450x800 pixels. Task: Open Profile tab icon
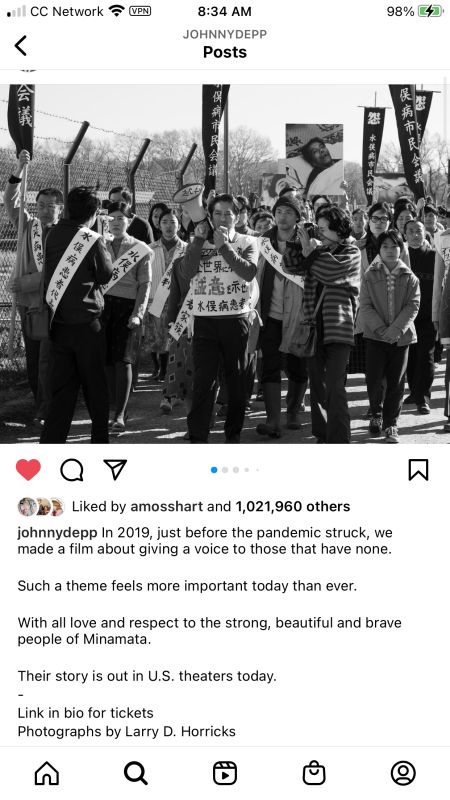[403, 773]
